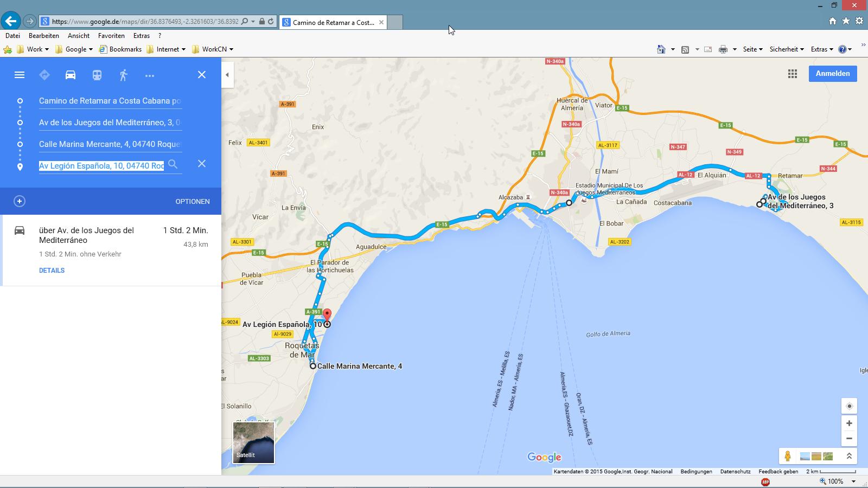Click Feedback geben link
Screen dimensions: 868x488
(x=778, y=472)
